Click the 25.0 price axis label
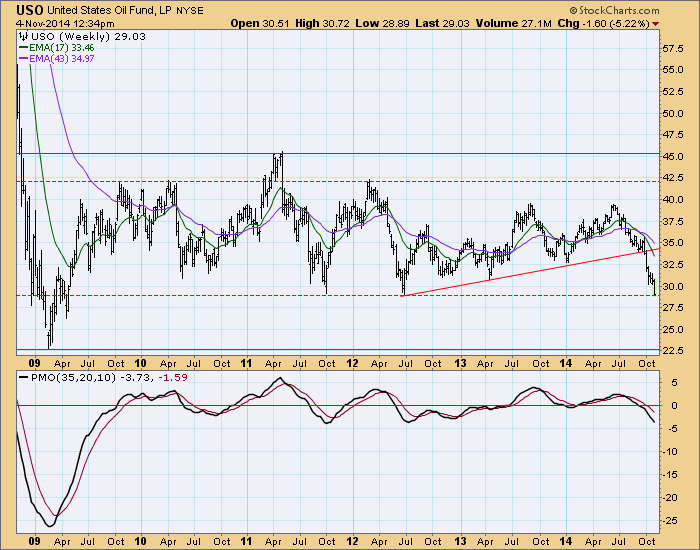Image resolution: width=700 pixels, height=550 pixels. pyautogui.click(x=673, y=329)
